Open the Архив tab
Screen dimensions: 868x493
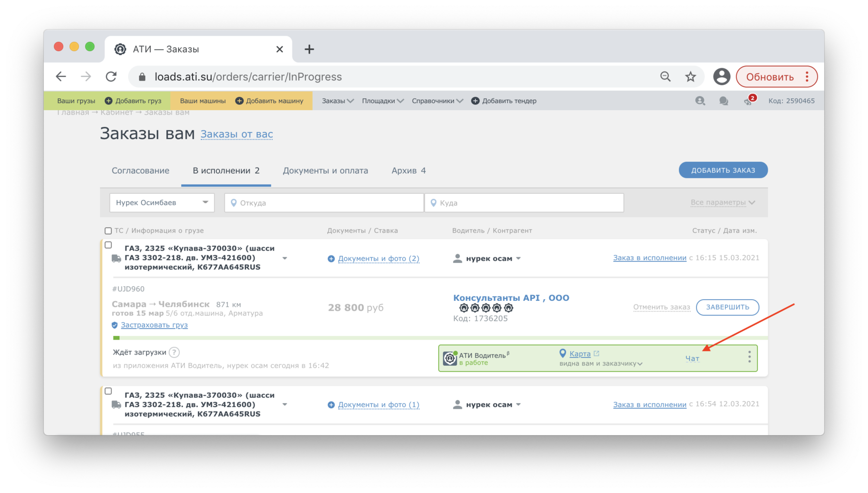point(409,171)
